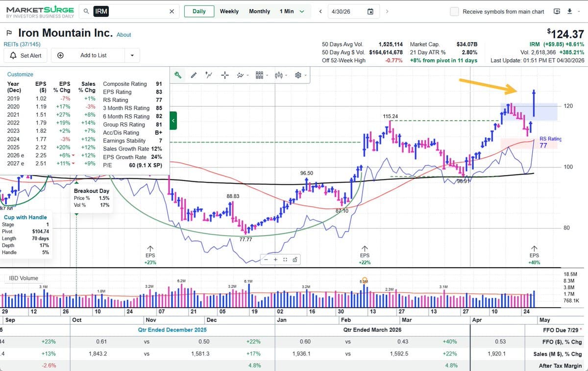Enable Receive symbols from main chart checkbox
This screenshot has height=371, width=588.
(x=454, y=11)
